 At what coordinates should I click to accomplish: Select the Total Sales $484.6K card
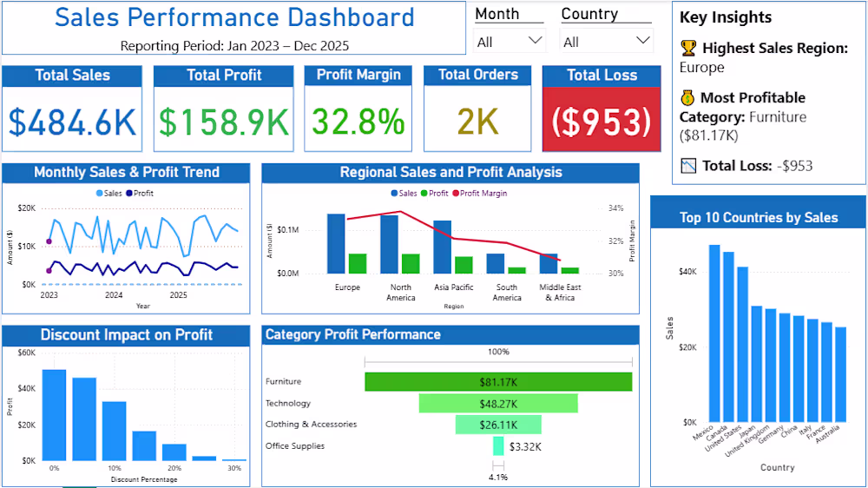coord(72,109)
